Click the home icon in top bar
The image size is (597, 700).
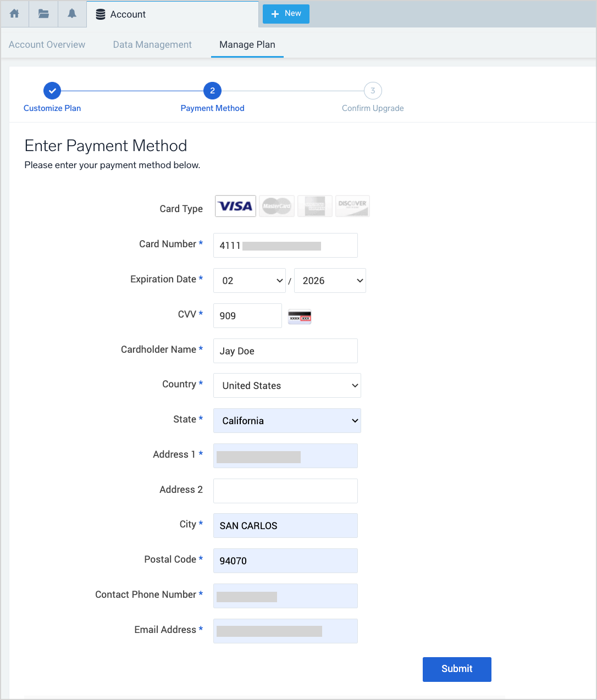tap(15, 14)
